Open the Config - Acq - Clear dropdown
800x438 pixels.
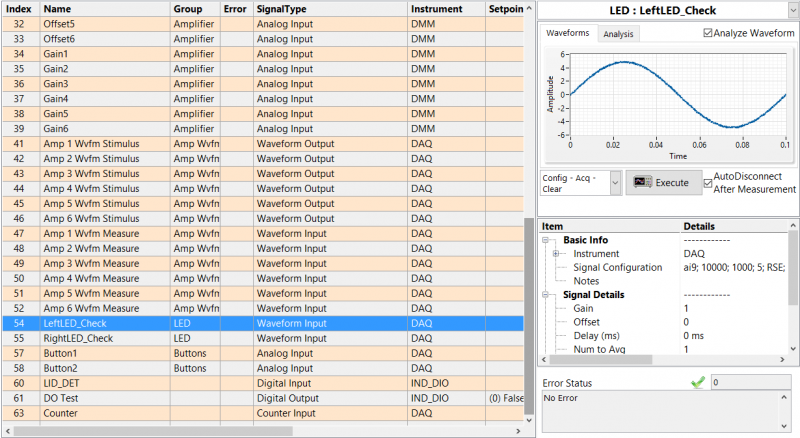point(615,183)
